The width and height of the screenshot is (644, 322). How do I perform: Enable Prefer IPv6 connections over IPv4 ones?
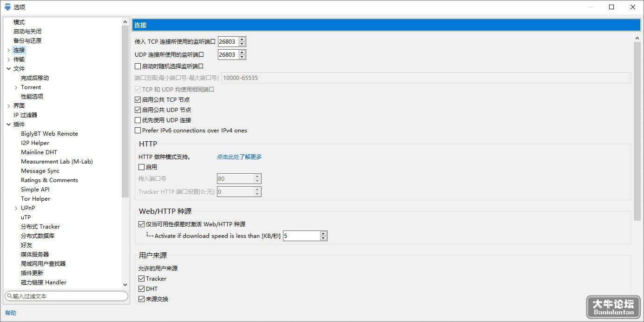point(138,131)
